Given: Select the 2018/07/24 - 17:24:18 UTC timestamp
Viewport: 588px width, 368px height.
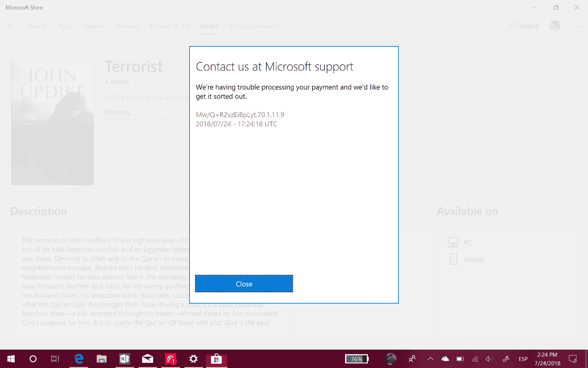Looking at the screenshot, I should click(236, 124).
